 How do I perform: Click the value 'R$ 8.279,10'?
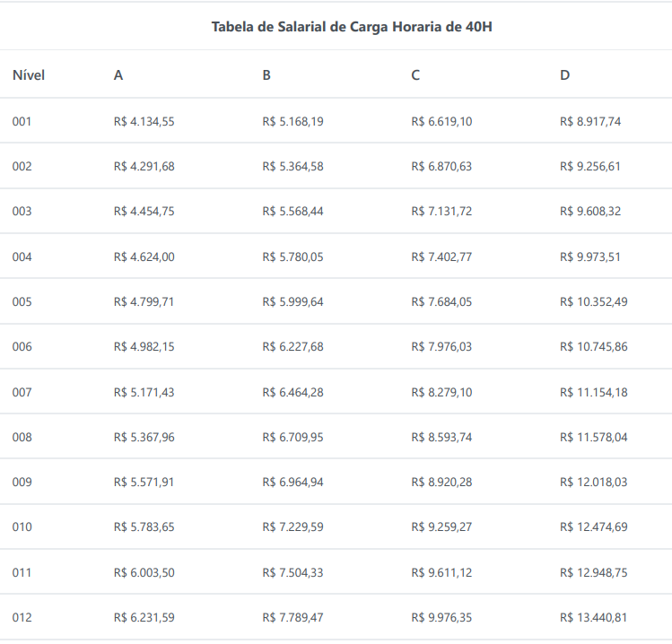point(441,392)
